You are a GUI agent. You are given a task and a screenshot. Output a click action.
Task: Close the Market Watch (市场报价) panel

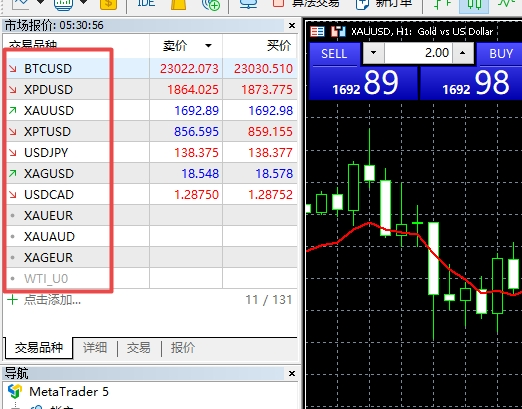292,25
